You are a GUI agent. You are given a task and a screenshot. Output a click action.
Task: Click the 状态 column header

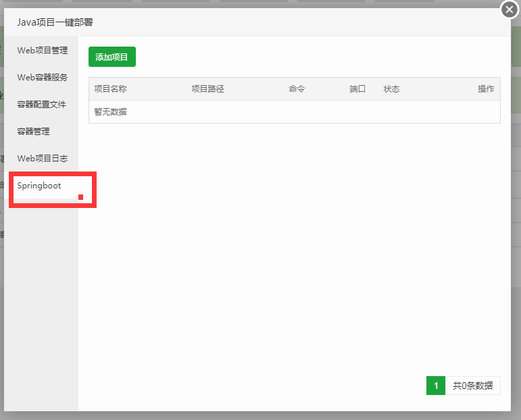391,88
